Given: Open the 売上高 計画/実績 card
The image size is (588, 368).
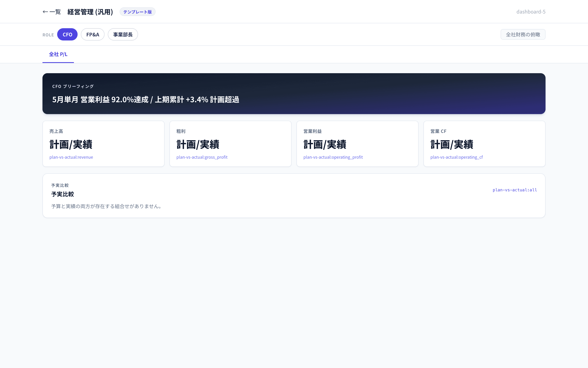Looking at the screenshot, I should [104, 144].
